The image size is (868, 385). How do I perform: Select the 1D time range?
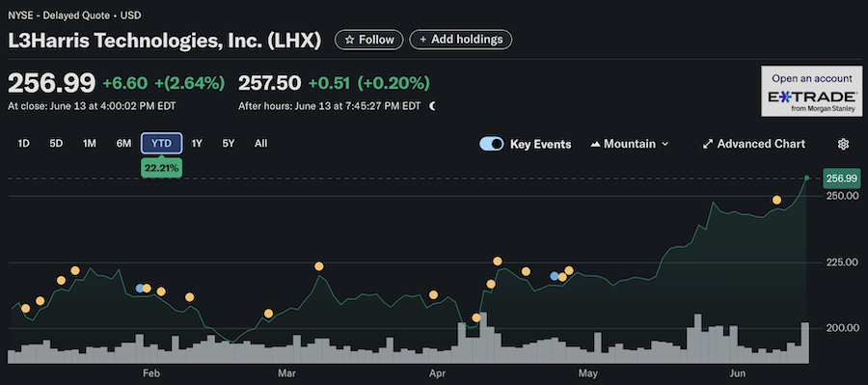[x=23, y=144]
